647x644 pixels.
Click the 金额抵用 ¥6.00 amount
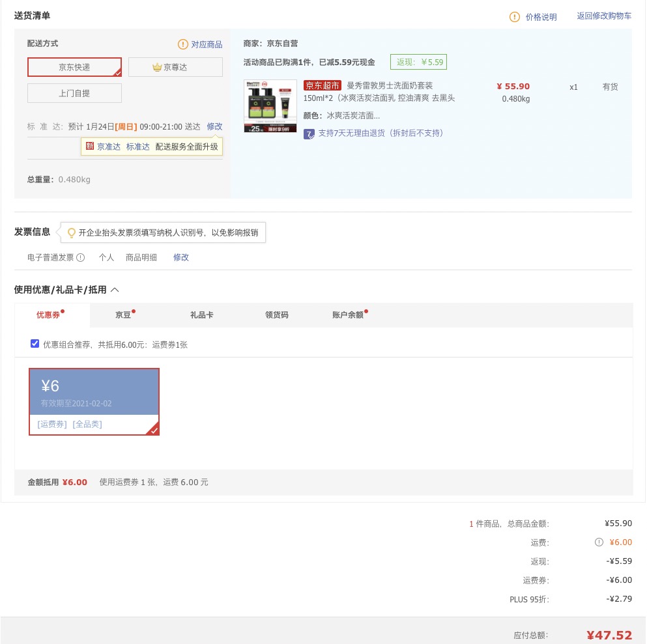75,482
